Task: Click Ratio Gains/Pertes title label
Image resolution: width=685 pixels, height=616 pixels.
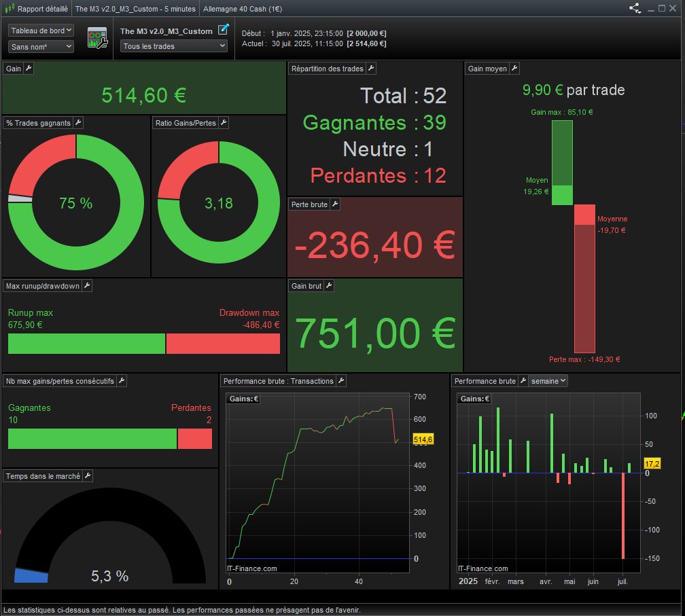Action: 186,123
